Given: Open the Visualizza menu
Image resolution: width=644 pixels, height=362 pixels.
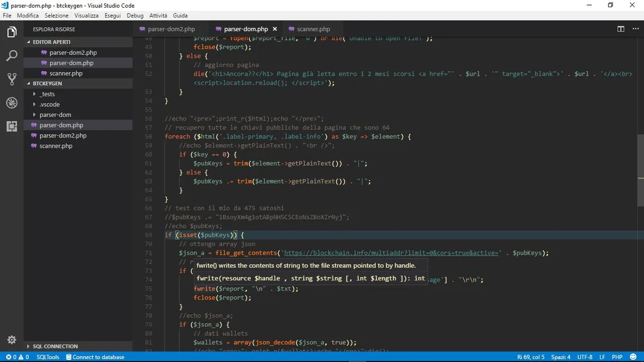Looking at the screenshot, I should pos(87,16).
